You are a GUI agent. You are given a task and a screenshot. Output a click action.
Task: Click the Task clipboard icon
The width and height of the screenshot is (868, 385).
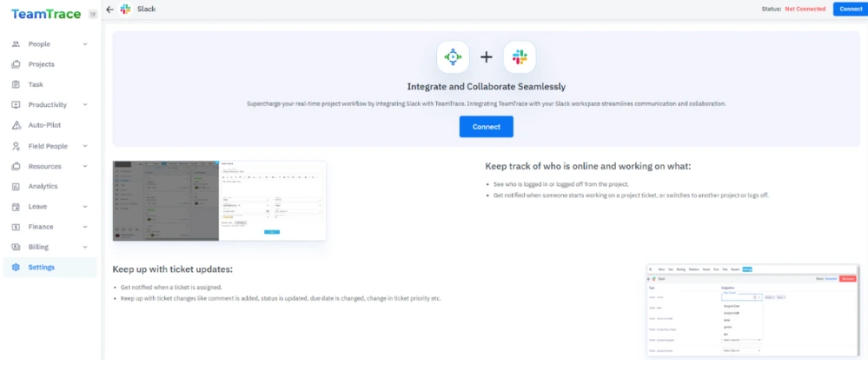(x=16, y=85)
